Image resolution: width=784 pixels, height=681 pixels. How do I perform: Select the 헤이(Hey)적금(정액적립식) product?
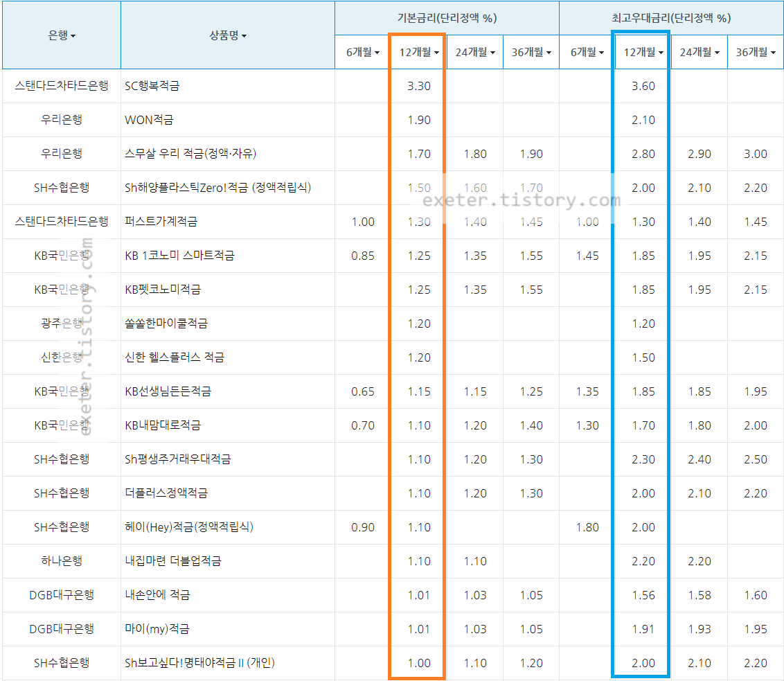(x=189, y=527)
